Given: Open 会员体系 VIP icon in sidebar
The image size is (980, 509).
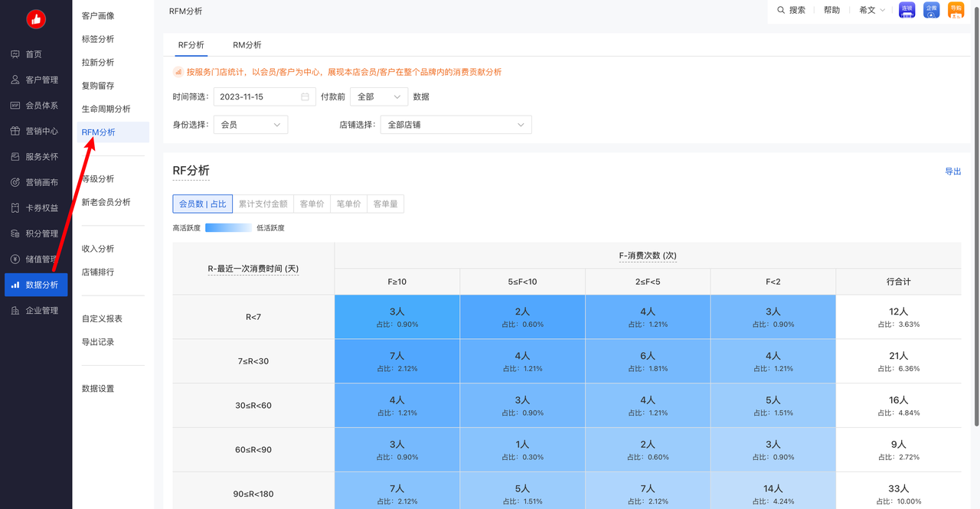Looking at the screenshot, I should (x=15, y=106).
